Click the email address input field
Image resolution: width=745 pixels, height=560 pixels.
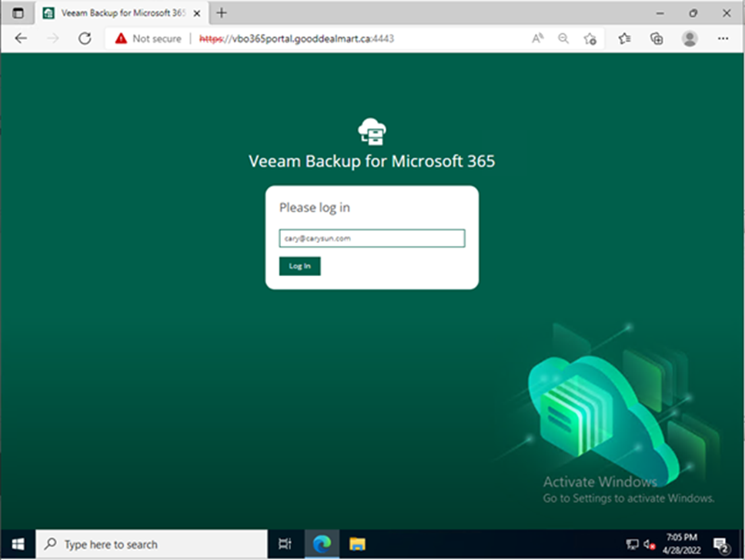click(x=372, y=238)
